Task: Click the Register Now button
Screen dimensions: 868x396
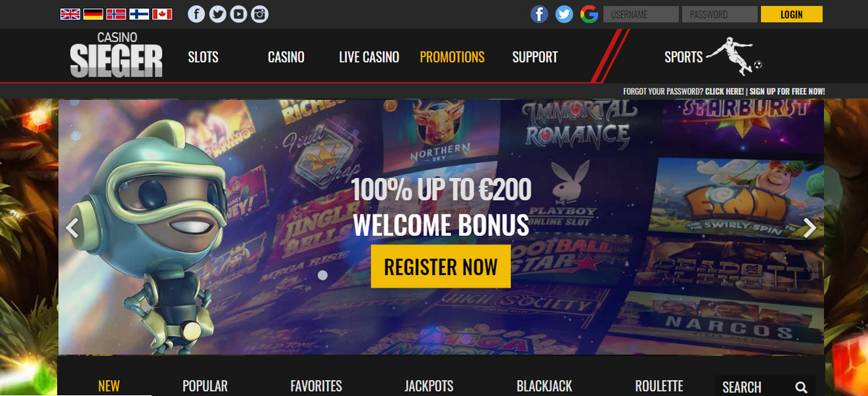Action: click(441, 266)
